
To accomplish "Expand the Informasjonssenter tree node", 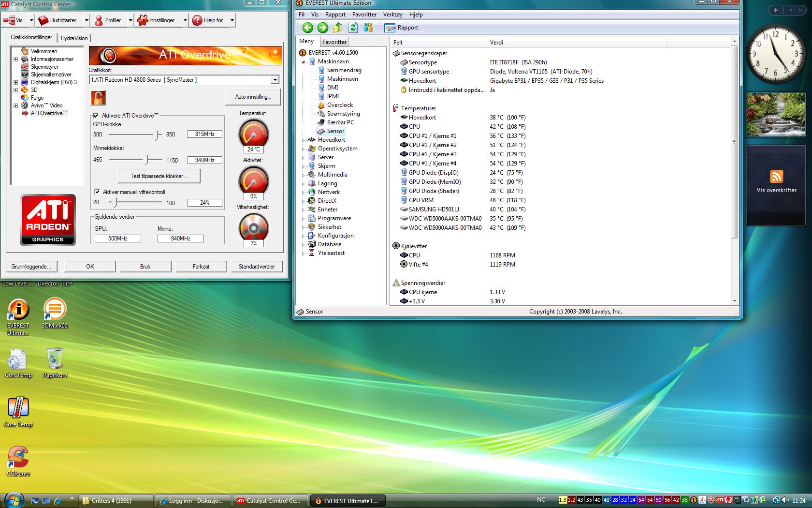I will click(x=15, y=59).
